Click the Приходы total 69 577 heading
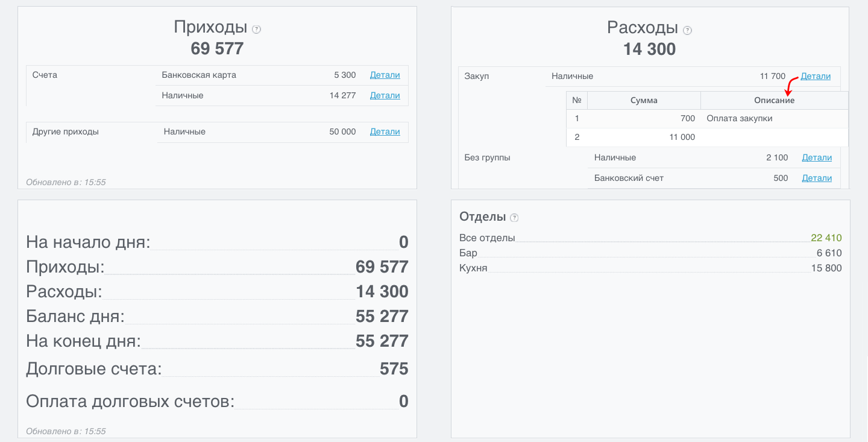868x442 pixels. click(217, 48)
